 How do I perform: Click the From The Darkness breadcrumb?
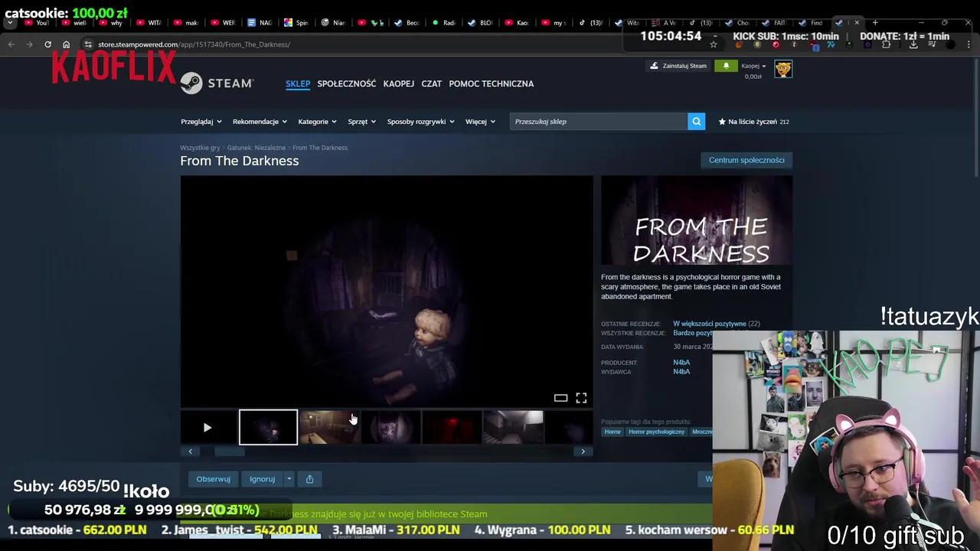tap(320, 148)
